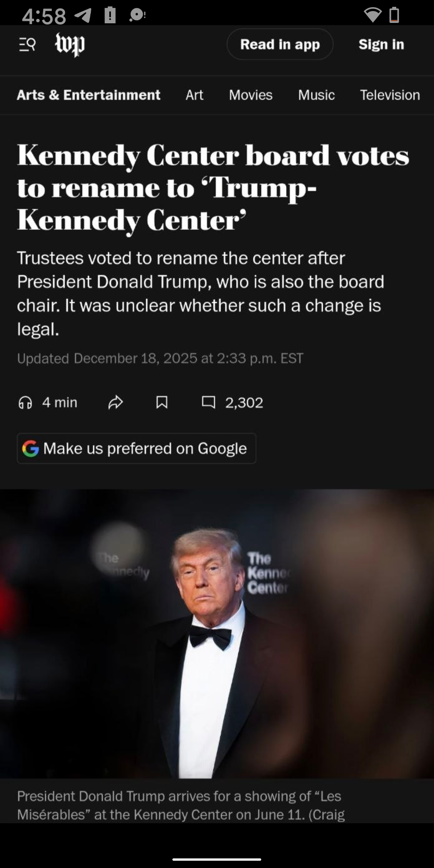The height and width of the screenshot is (868, 434).
Task: Open the Trump at Kennedy Center photo
Action: click(217, 633)
